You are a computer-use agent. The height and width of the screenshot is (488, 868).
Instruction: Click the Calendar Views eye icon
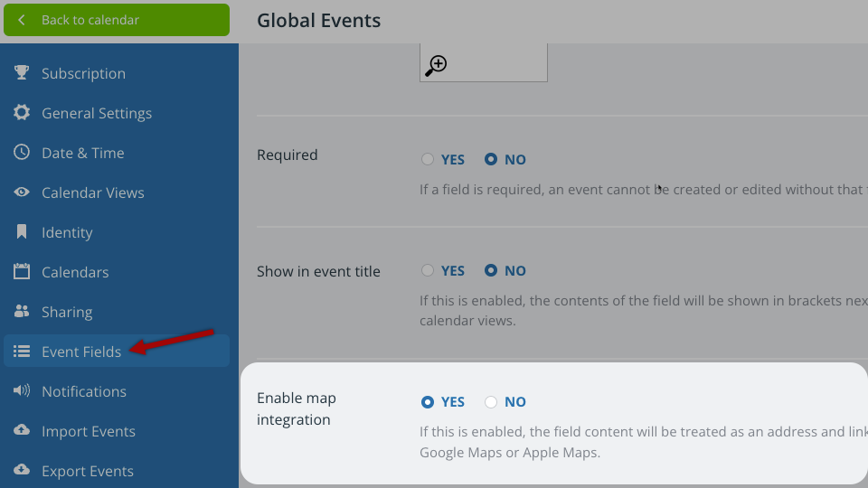[x=22, y=192]
